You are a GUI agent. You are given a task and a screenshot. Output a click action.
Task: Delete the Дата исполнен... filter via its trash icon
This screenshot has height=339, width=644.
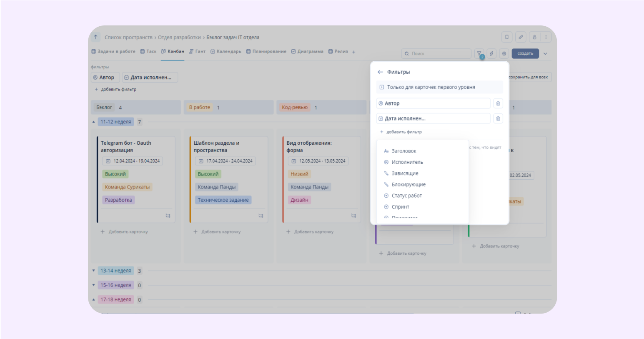(x=498, y=118)
